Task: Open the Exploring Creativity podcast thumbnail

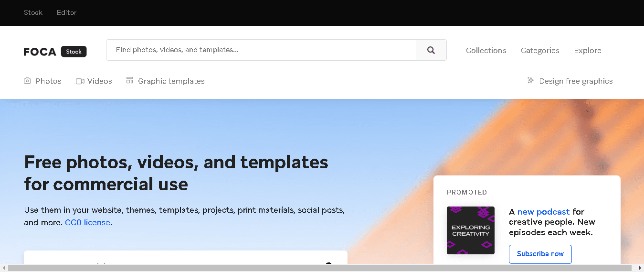Action: [x=471, y=230]
